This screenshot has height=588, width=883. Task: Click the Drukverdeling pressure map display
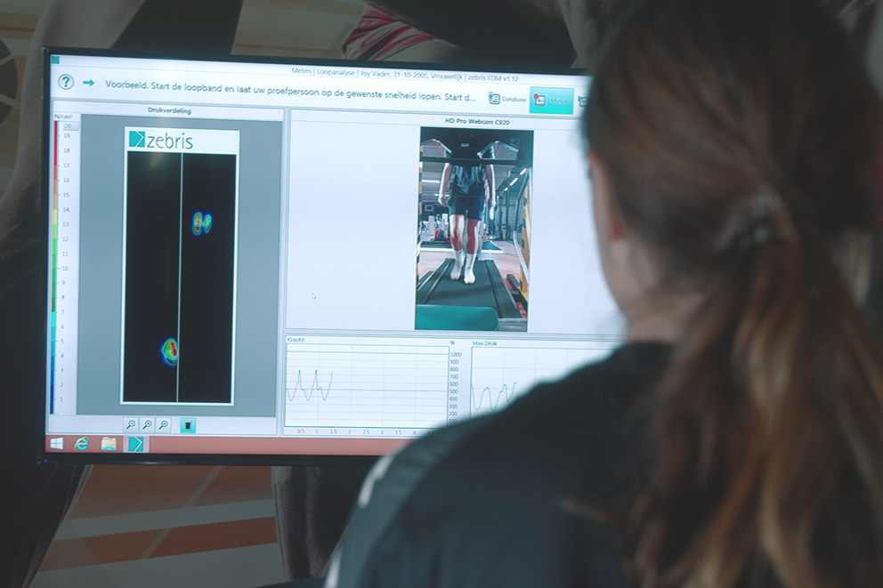point(179,278)
